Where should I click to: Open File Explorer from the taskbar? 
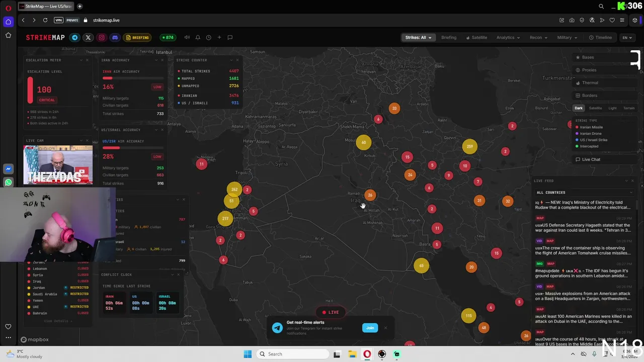(352, 354)
